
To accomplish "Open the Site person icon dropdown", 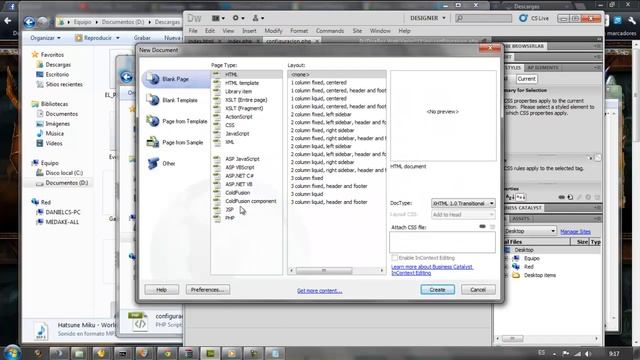I will 258,18.
